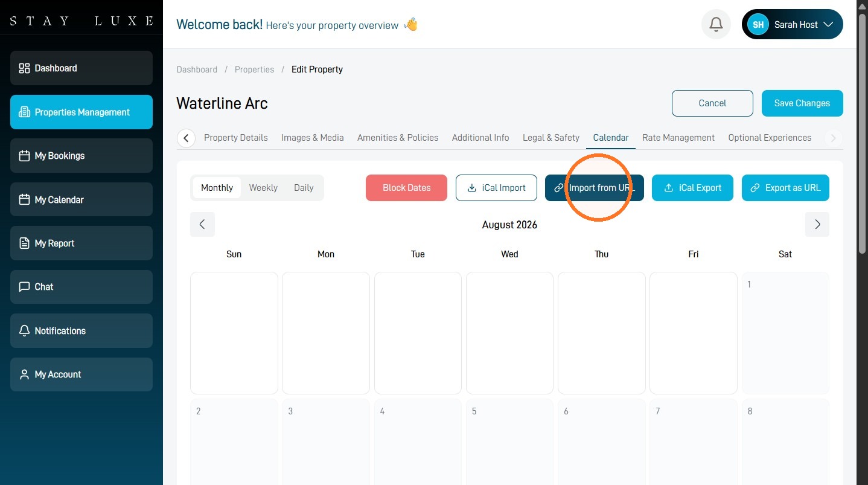Open My Account in the sidebar
The height and width of the screenshot is (485, 868).
click(81, 374)
